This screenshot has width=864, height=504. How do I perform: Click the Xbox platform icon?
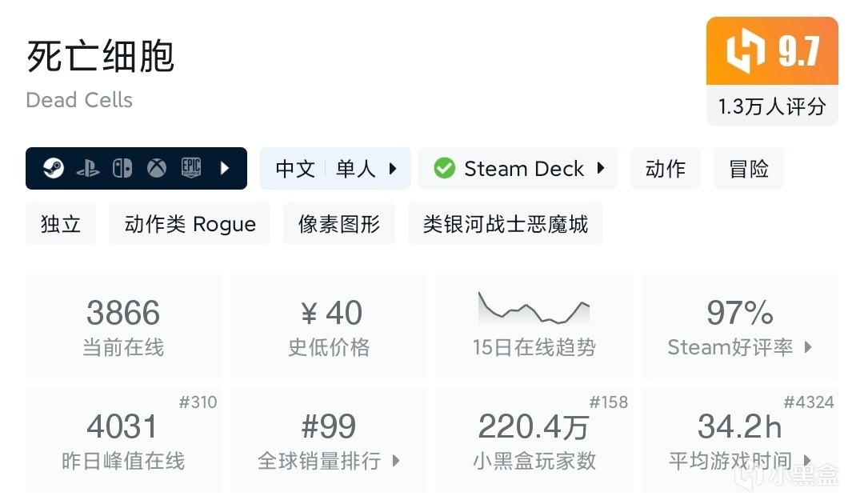coord(157,169)
